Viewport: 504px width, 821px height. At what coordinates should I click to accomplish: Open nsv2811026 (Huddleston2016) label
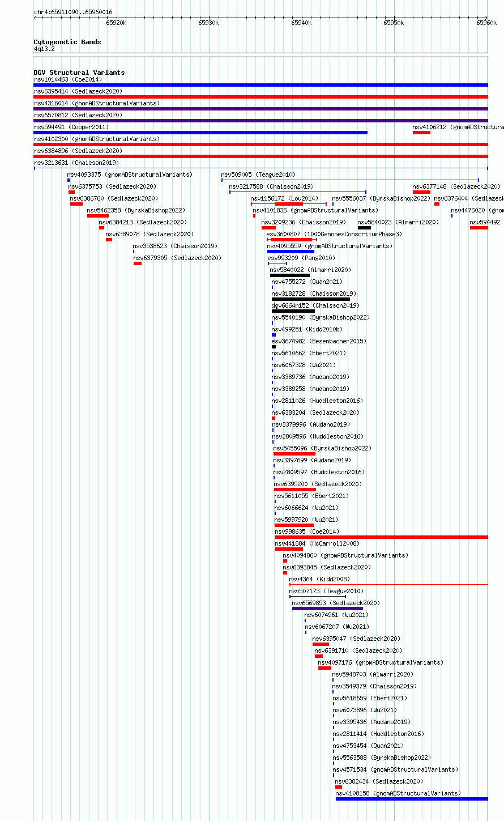(x=317, y=401)
